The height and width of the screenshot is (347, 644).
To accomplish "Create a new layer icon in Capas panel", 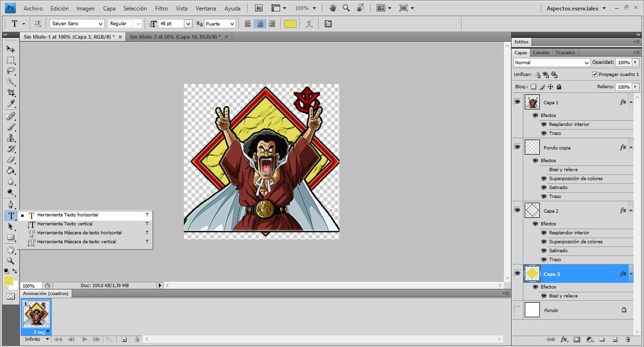I will pos(614,339).
